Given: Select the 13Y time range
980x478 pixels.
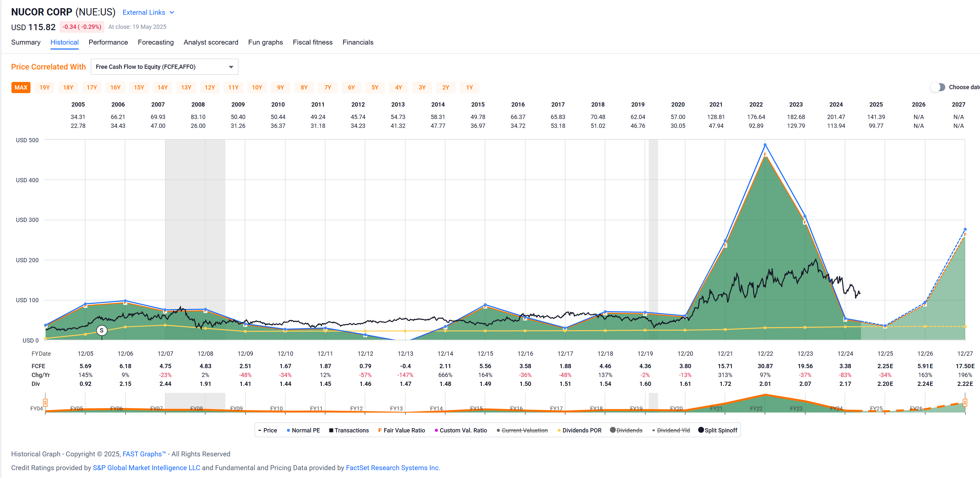Looking at the screenshot, I should (186, 88).
